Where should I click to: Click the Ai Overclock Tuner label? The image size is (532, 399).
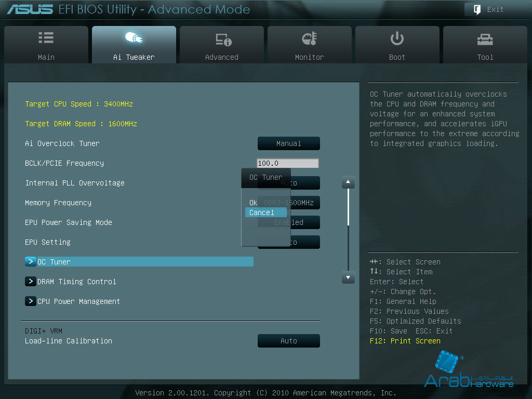pos(62,143)
